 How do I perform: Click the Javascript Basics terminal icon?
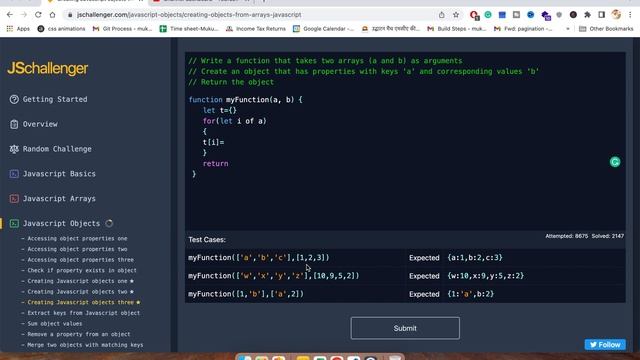14,174
